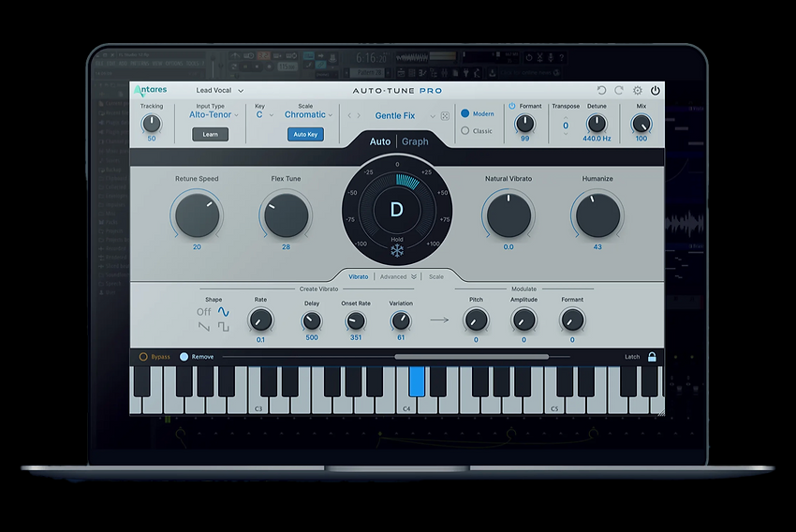Click the Transpose value 0
The image size is (796, 532).
(x=566, y=126)
